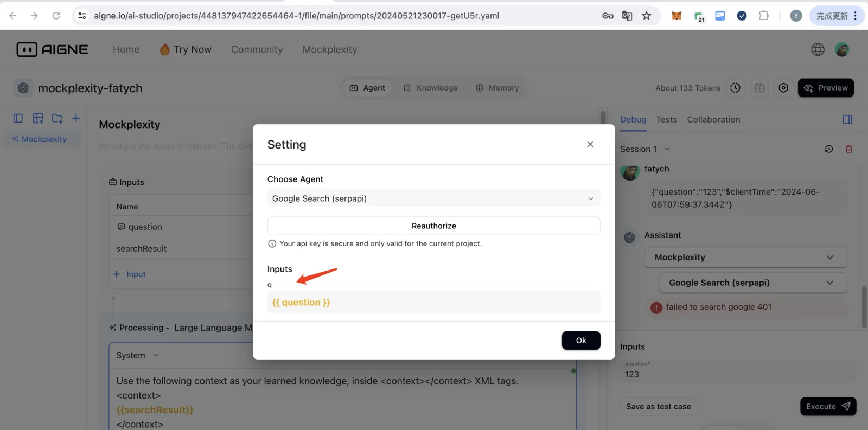Image resolution: width=868 pixels, height=430 pixels.
Task: Click the save project icon
Action: 759,88
